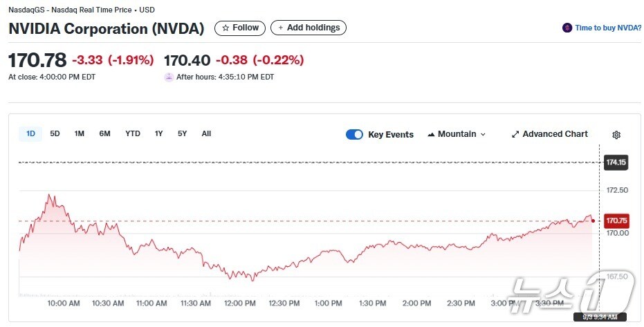Select the 1D time range tab
The image size is (644, 327).
click(30, 133)
